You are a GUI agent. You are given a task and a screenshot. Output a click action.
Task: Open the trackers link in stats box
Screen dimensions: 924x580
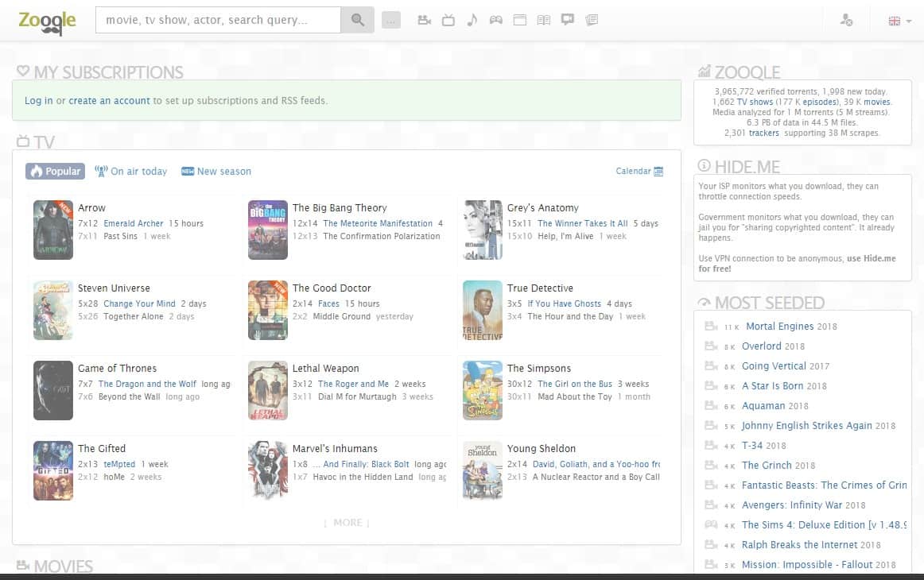point(763,133)
